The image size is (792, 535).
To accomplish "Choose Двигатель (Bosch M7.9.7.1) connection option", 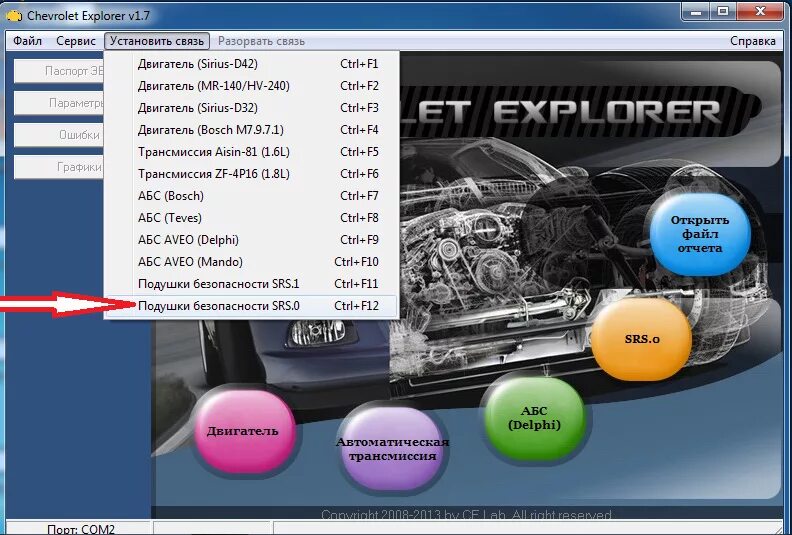I will [252, 130].
